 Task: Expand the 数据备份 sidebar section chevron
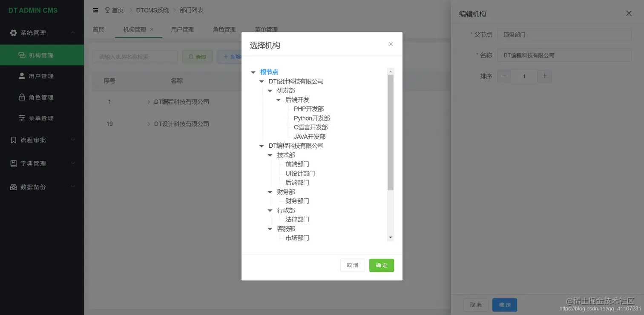(73, 186)
